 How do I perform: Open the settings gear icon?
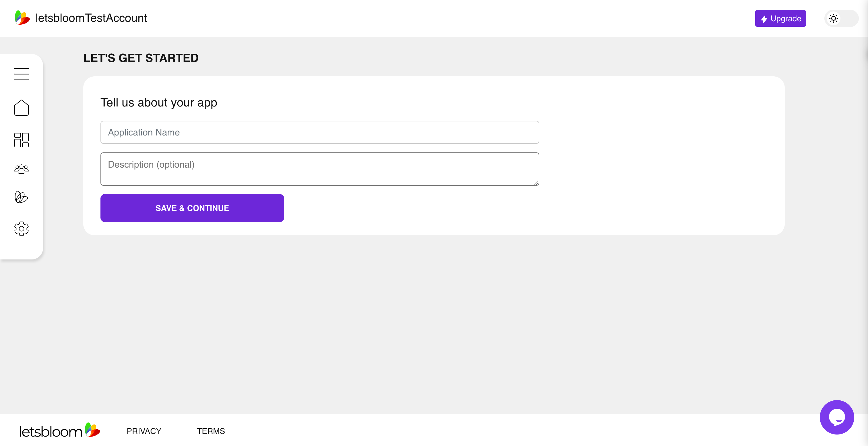[x=21, y=229]
